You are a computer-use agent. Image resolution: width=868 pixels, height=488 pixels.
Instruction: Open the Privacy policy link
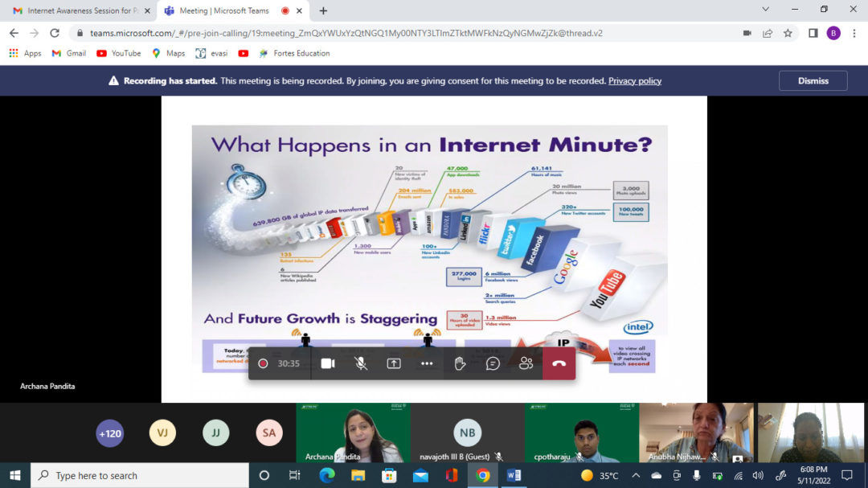[635, 81]
